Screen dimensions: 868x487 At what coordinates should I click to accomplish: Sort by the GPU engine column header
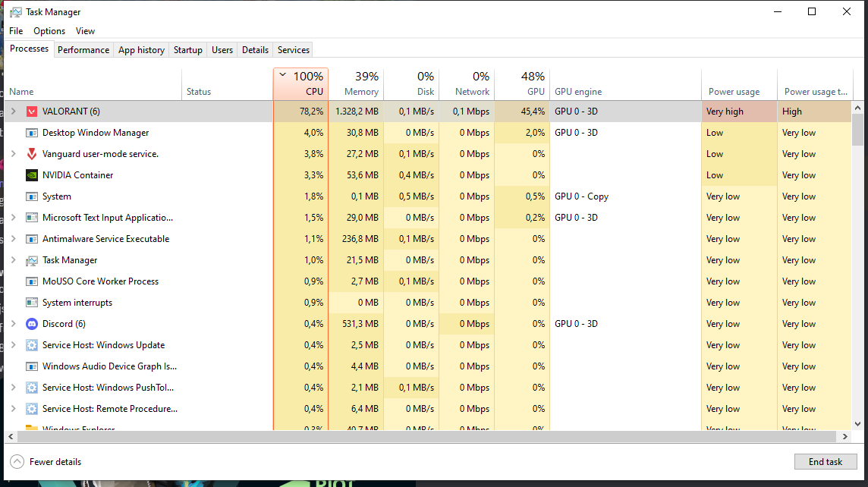pyautogui.click(x=625, y=84)
